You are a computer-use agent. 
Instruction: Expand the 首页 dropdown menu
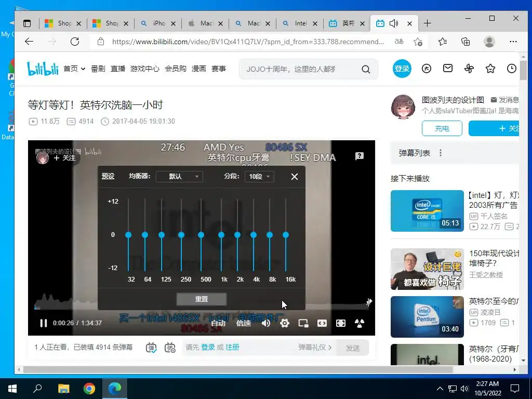click(x=74, y=69)
